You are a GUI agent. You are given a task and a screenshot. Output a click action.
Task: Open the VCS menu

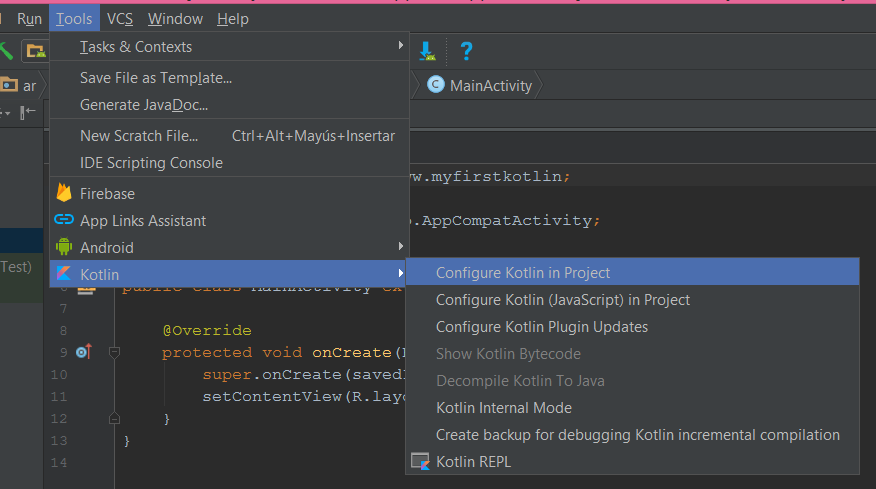pos(120,19)
